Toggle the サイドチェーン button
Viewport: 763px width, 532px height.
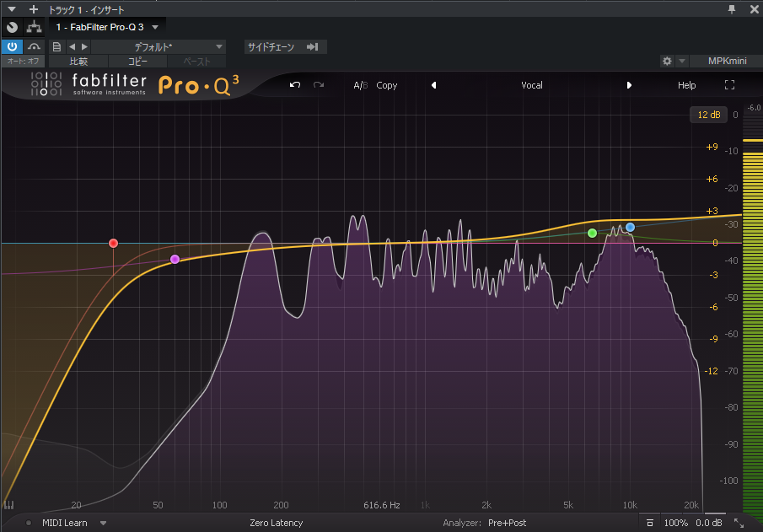click(271, 46)
